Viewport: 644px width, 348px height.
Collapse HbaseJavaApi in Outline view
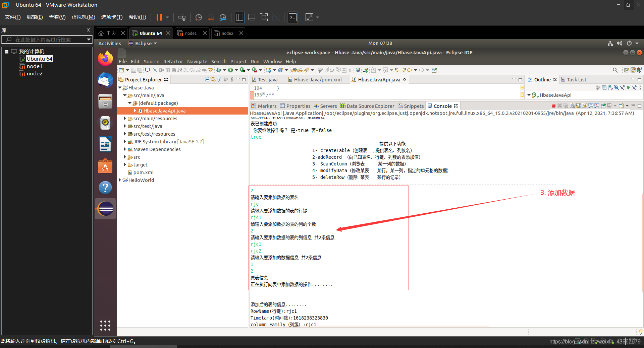point(529,95)
